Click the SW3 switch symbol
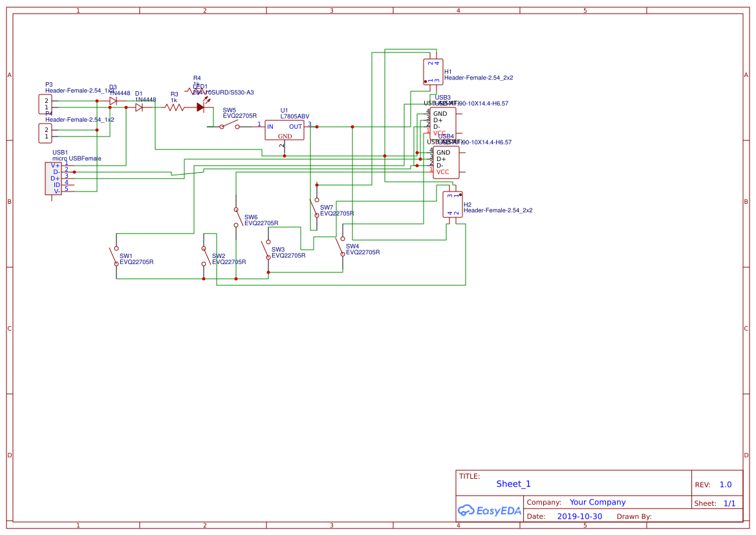Image resolution: width=756 pixels, height=535 pixels. coord(266,250)
